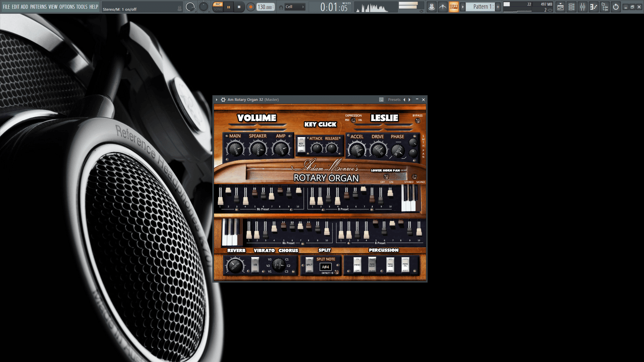This screenshot has width=644, height=362.
Task: Click the Leslie DRIVE knob
Action: [x=378, y=150]
